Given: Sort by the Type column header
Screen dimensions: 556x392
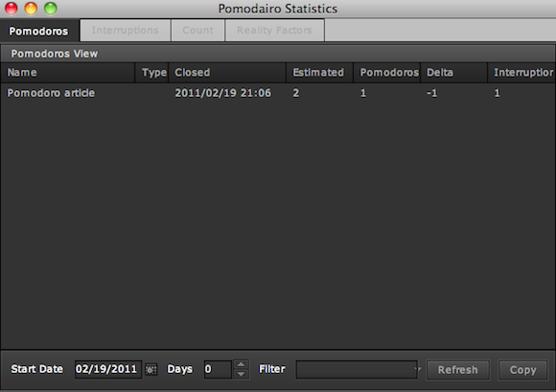Looking at the screenshot, I should click(x=151, y=73).
